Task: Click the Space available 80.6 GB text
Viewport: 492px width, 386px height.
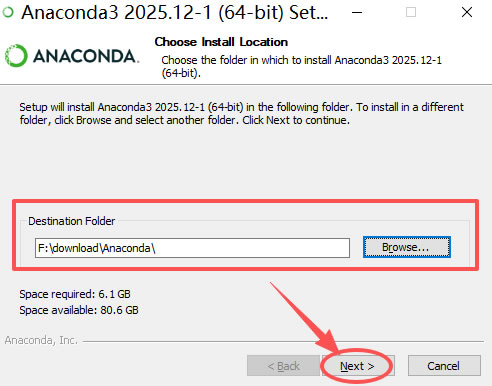Action: tap(79, 310)
